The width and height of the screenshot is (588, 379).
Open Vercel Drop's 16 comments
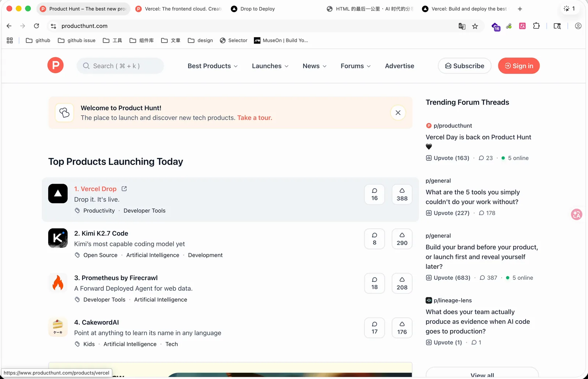[x=374, y=194]
